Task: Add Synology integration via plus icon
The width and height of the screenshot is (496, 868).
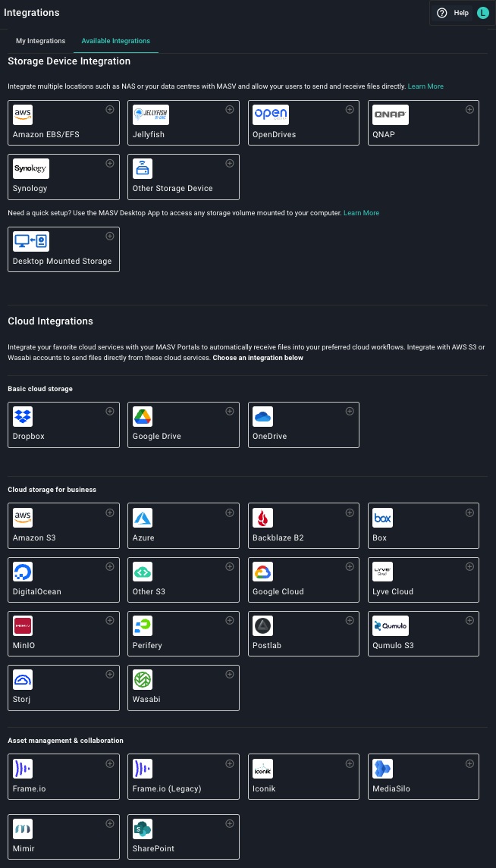Action: point(110,163)
